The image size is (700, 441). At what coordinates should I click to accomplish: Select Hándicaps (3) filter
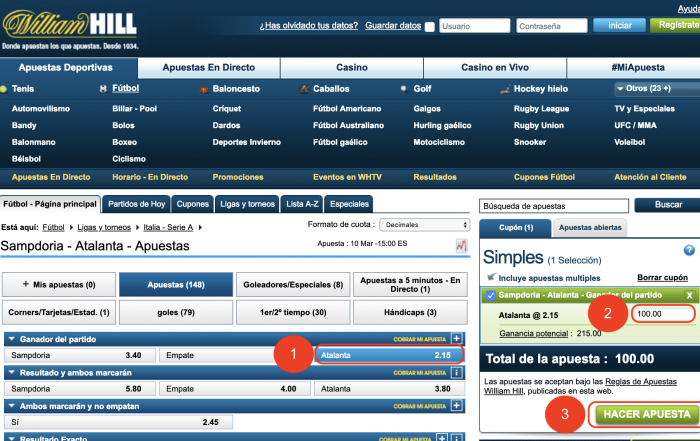click(x=410, y=312)
